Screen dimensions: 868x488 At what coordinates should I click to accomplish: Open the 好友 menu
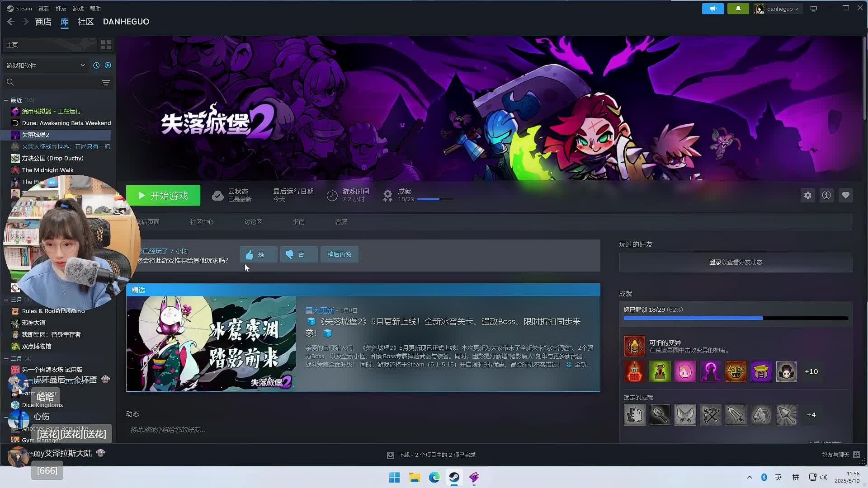[x=61, y=9]
